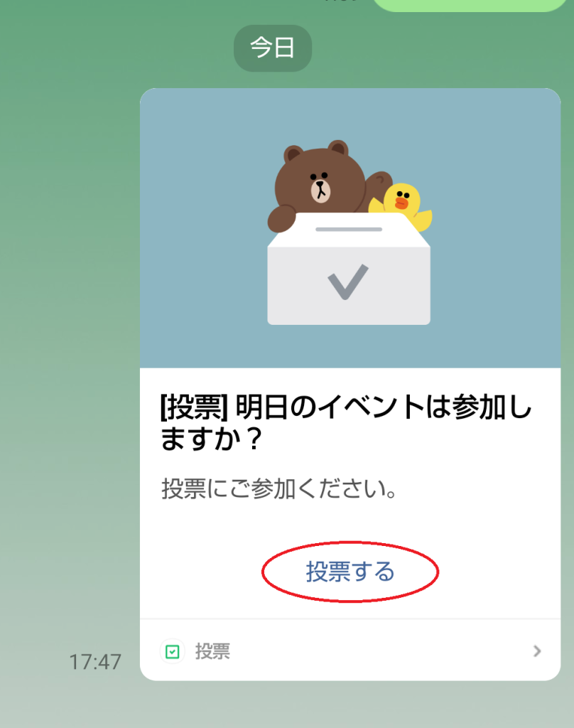Click the green checkbox poll icon
The height and width of the screenshot is (728, 574).
[173, 651]
